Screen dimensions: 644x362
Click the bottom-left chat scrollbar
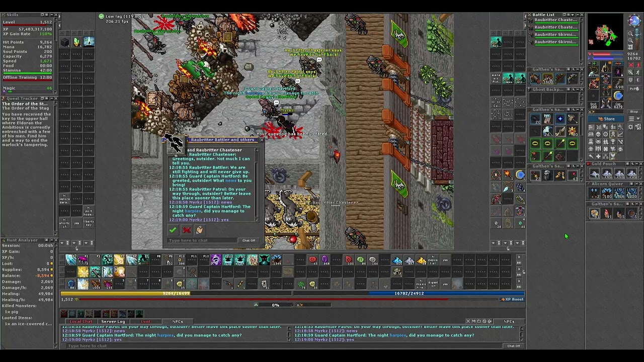click(289, 334)
